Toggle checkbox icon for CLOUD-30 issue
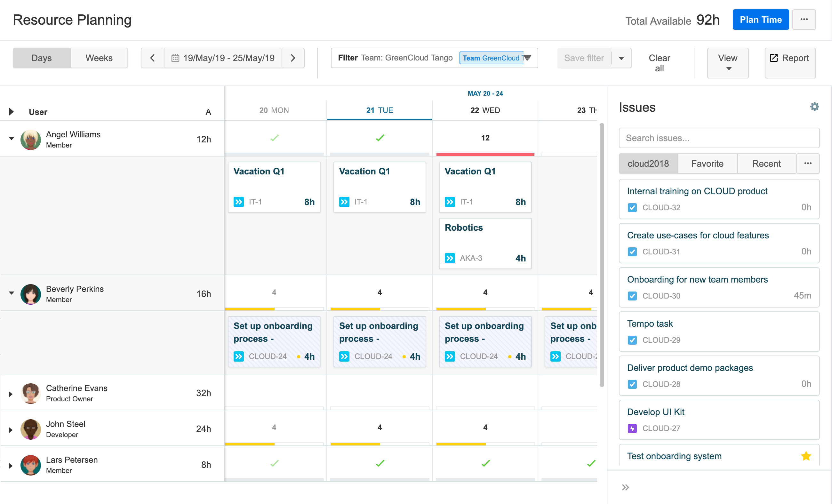 tap(632, 296)
